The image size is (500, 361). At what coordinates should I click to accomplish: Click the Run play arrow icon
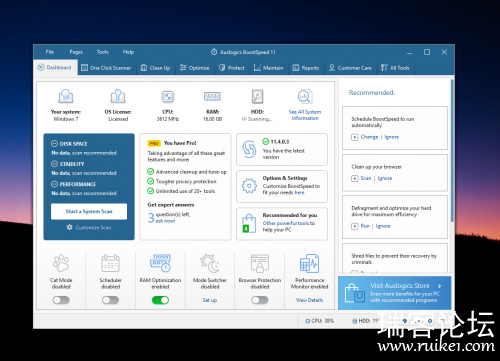pyautogui.click(x=355, y=226)
